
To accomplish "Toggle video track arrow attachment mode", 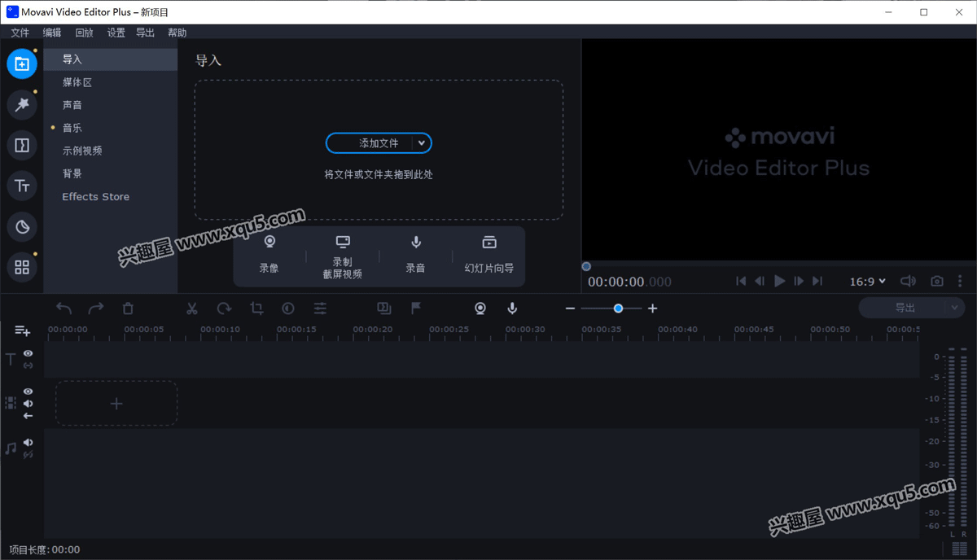I will 28,416.
